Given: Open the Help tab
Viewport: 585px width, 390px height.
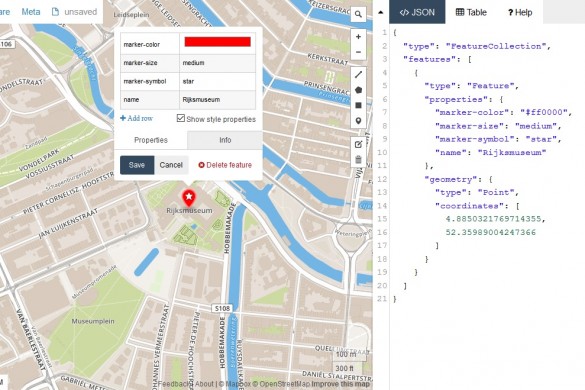Looking at the screenshot, I should tap(520, 12).
